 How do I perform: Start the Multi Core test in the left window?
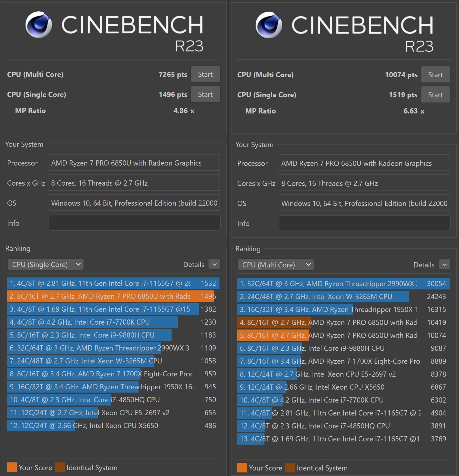tap(205, 74)
